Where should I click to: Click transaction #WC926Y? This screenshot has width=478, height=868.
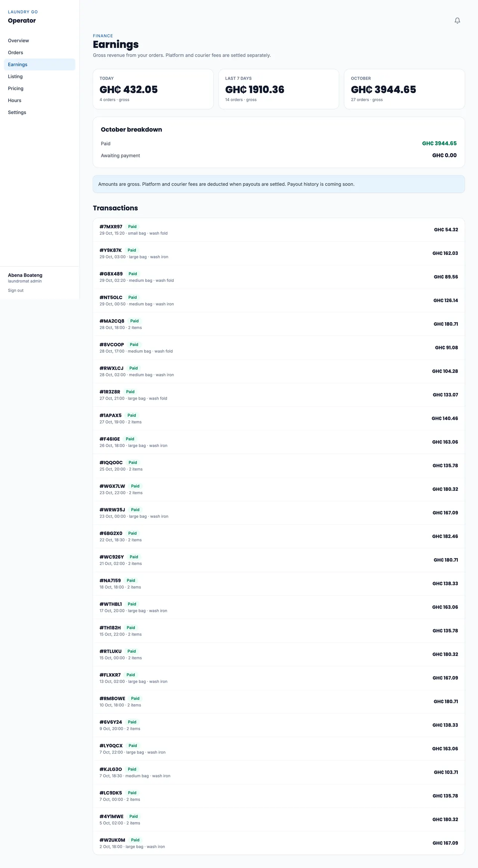click(x=279, y=560)
